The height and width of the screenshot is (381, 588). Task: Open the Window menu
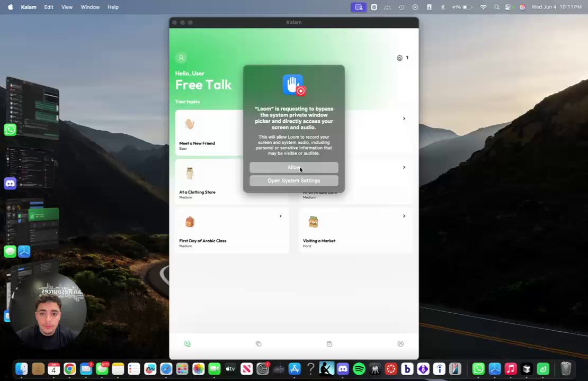click(x=90, y=7)
